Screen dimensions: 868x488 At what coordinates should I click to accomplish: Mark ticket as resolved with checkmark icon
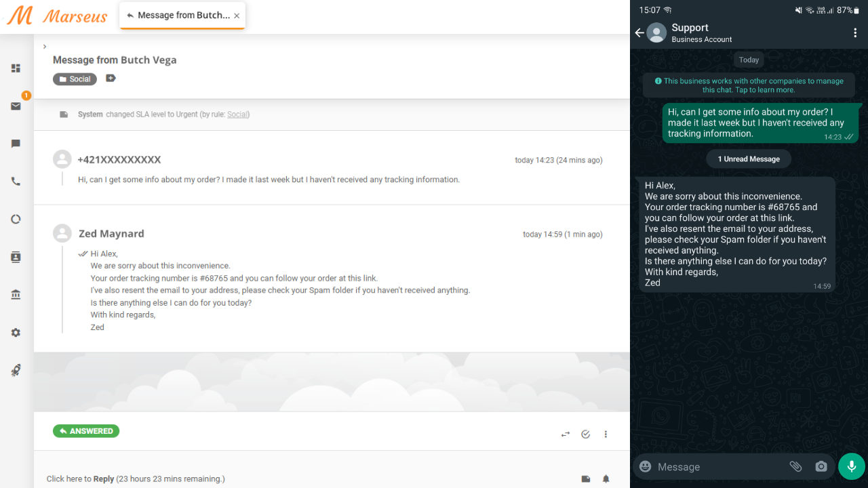(x=585, y=434)
